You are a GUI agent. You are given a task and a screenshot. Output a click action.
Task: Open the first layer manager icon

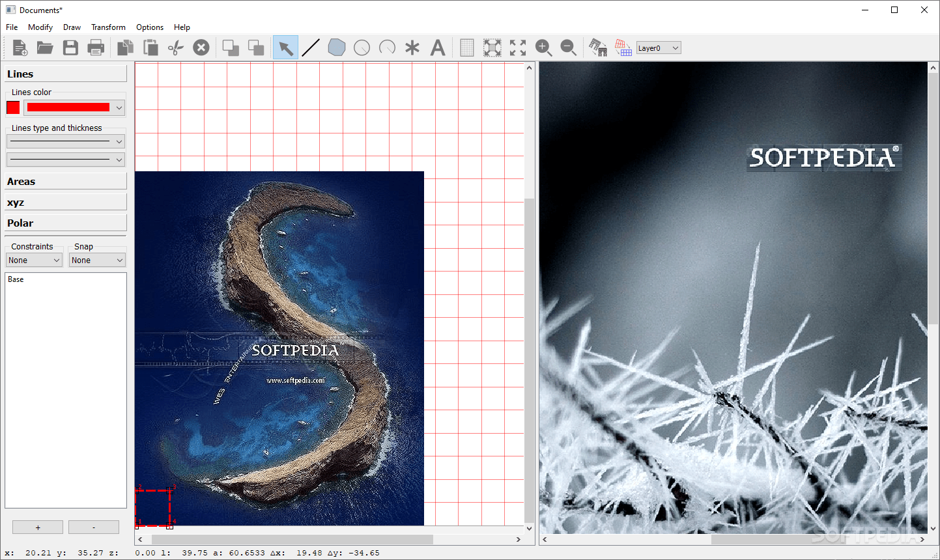[x=598, y=48]
